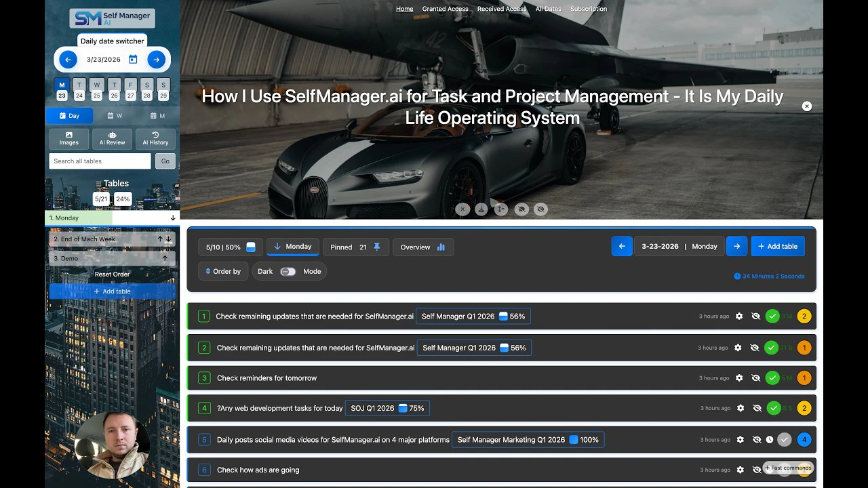Move End of Mach Week table down
This screenshot has width=868, height=488.
point(169,239)
